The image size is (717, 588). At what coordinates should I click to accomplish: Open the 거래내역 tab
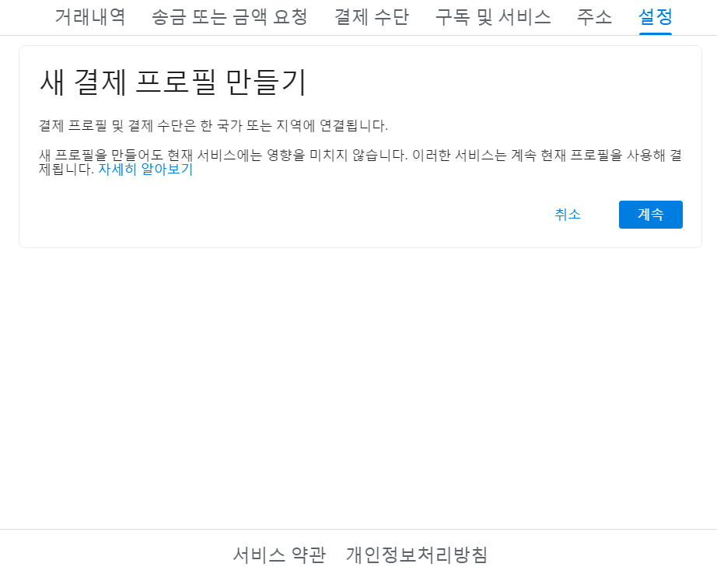point(90,17)
